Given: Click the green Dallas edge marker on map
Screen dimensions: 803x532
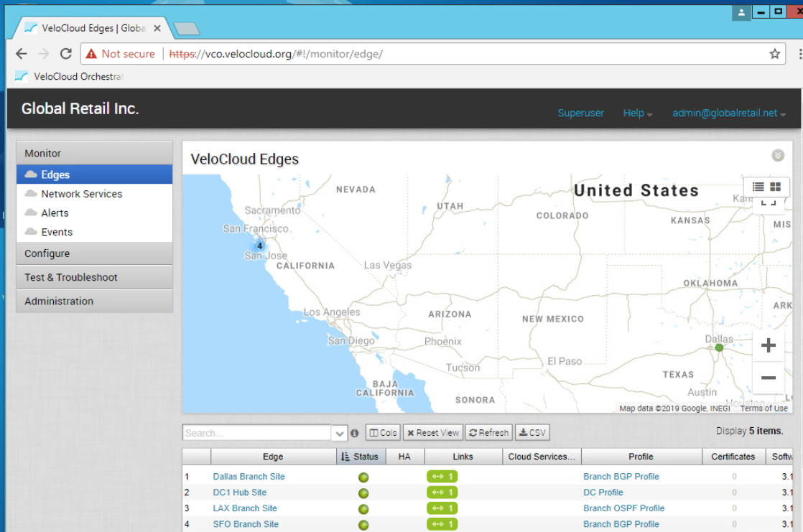Looking at the screenshot, I should point(719,347).
